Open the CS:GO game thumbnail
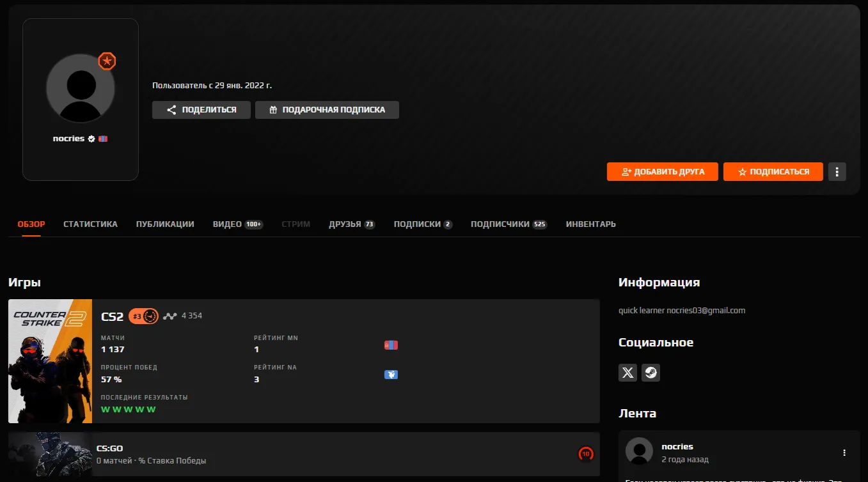Screen dimensions: 868x482 (x=51, y=454)
